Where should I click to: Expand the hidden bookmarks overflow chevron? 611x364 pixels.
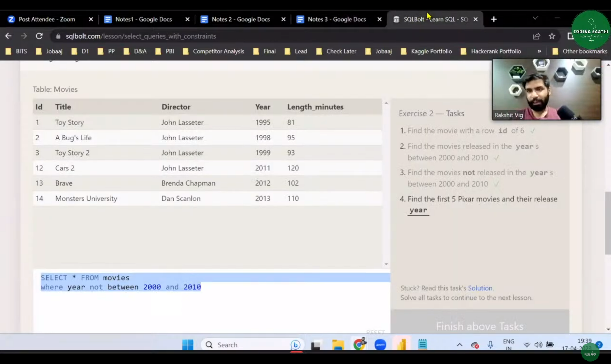pyautogui.click(x=539, y=51)
